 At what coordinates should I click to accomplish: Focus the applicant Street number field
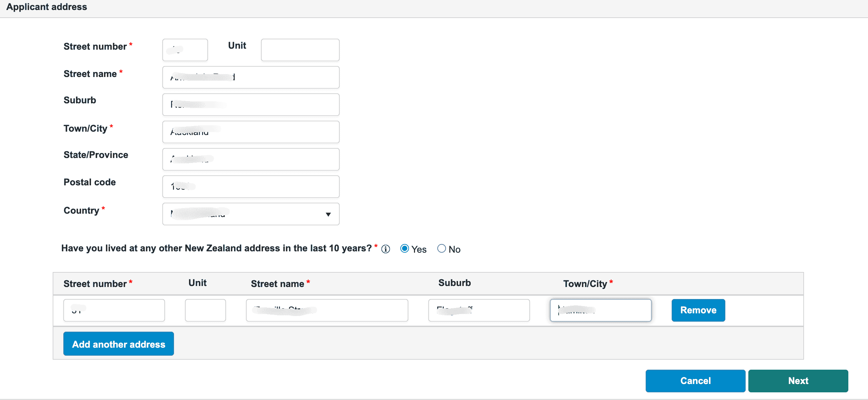(x=185, y=50)
